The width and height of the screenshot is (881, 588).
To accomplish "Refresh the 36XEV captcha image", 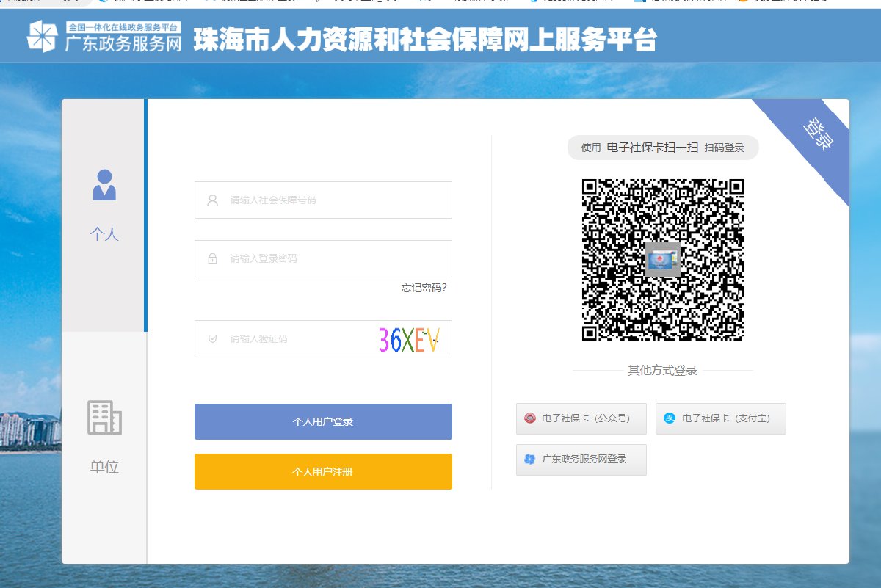I will point(409,340).
